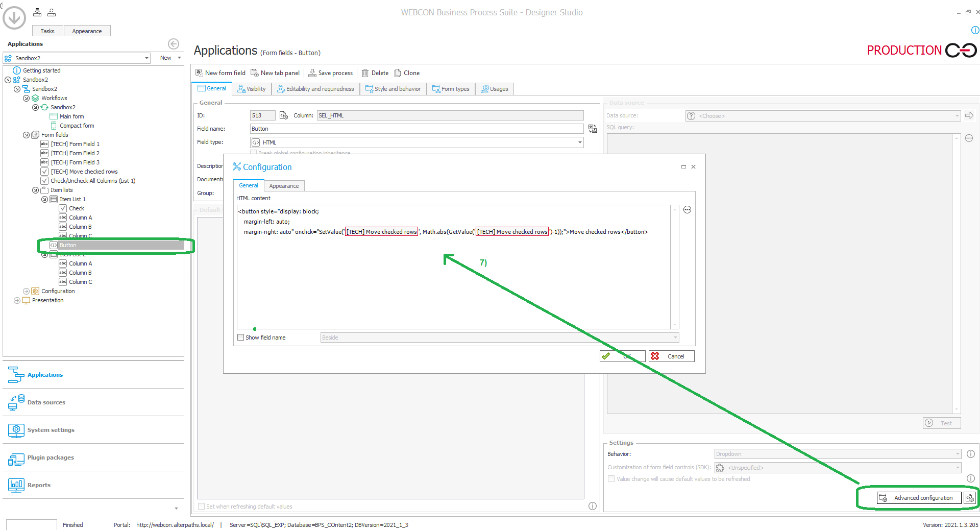980x530 pixels.
Task: Select [TECH] Move checked rows tree item
Action: [x=84, y=172]
